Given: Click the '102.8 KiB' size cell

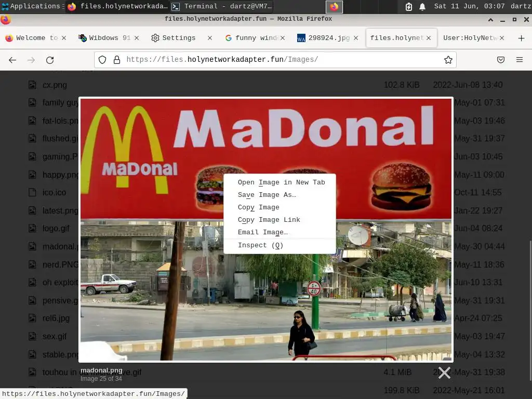Looking at the screenshot, I should tap(402, 85).
